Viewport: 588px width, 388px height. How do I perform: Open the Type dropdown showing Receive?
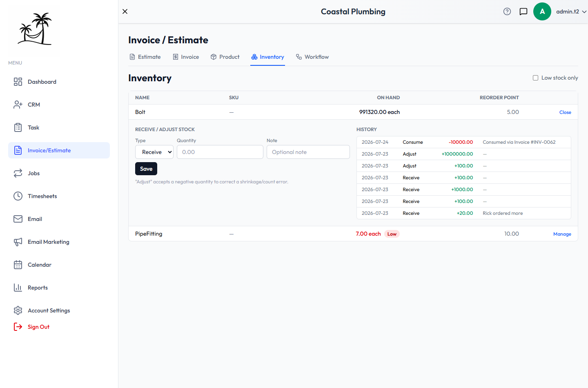(x=154, y=152)
